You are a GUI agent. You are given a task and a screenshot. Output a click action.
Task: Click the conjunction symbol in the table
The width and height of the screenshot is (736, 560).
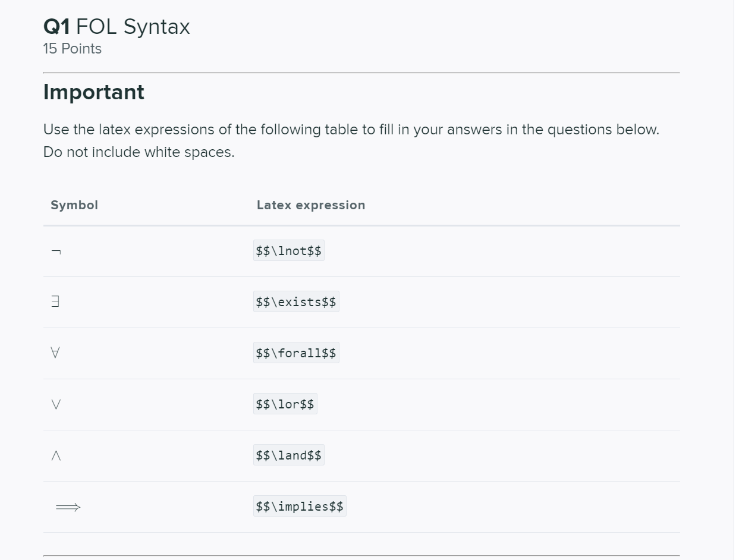pyautogui.click(x=55, y=455)
